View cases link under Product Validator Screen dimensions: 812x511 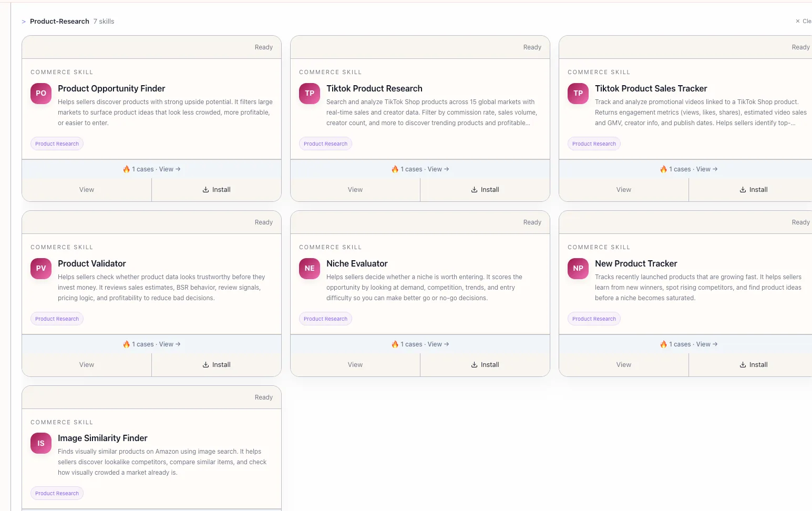click(x=151, y=344)
